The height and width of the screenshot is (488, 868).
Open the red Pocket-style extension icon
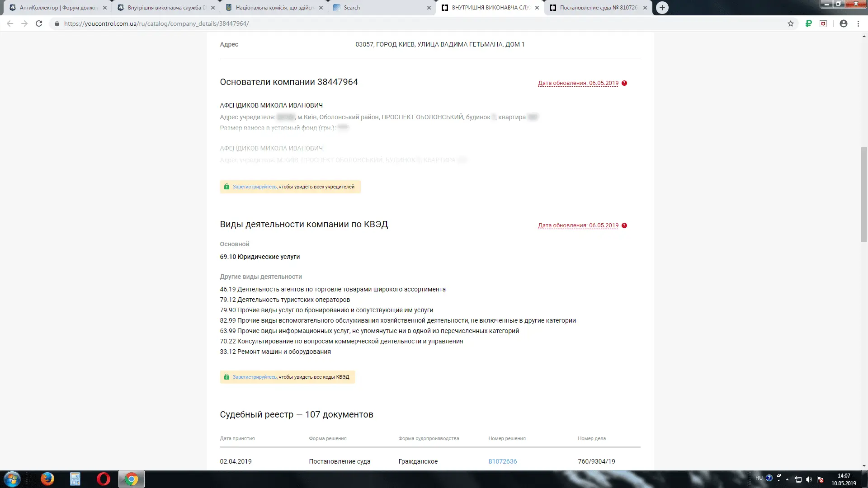823,23
